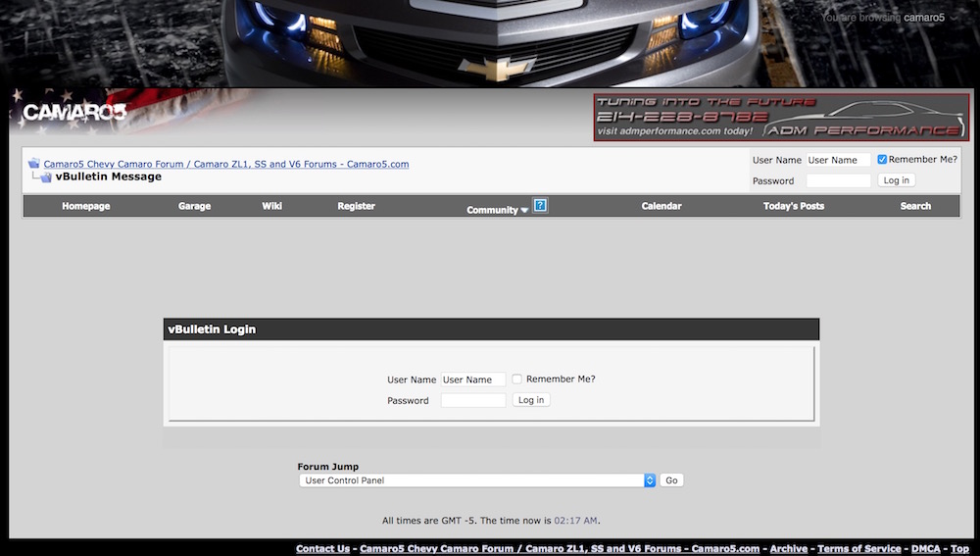Open the Archive footer link
Image resolution: width=980 pixels, height=556 pixels.
point(789,548)
